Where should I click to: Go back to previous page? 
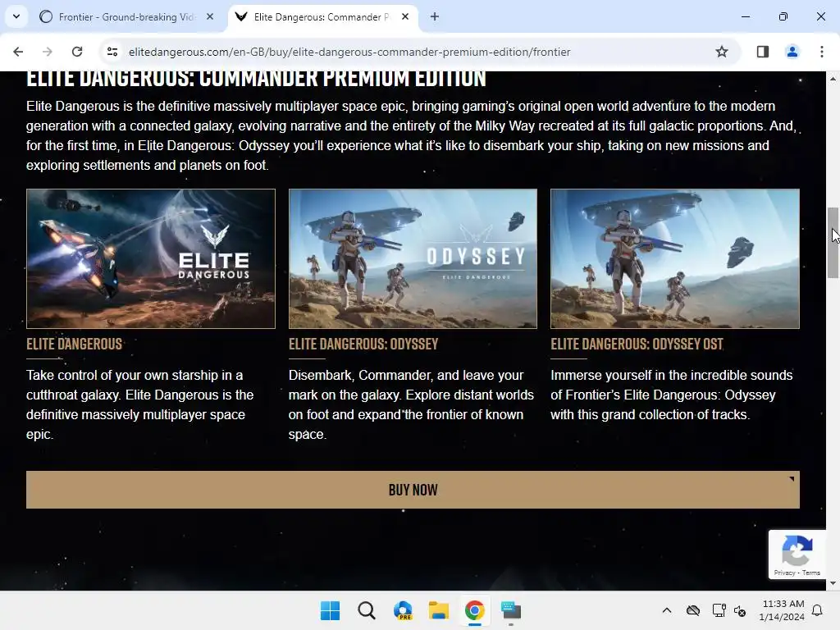pyautogui.click(x=18, y=52)
